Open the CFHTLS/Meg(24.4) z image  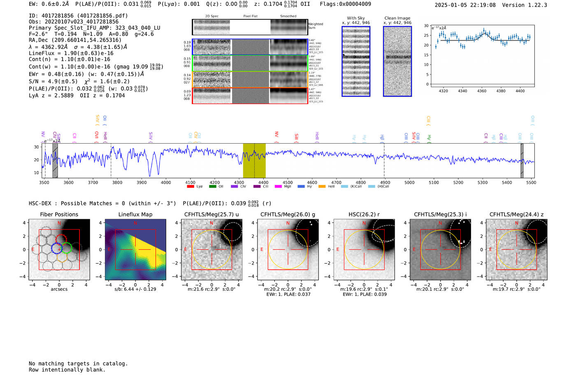coord(517,250)
